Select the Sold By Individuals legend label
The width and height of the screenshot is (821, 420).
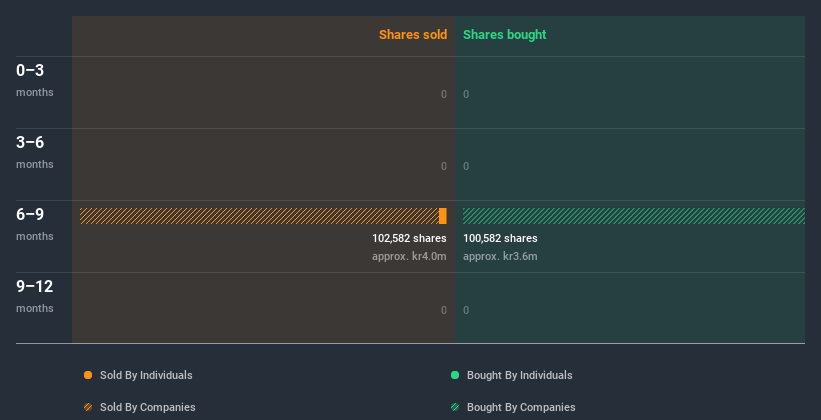(146, 375)
